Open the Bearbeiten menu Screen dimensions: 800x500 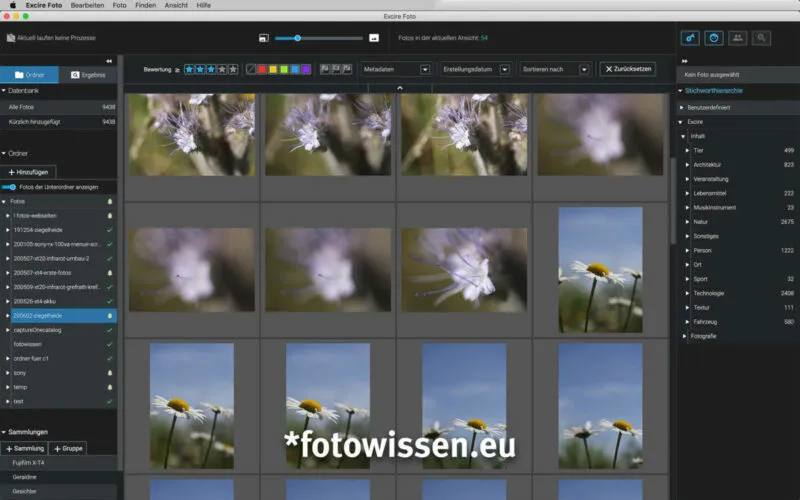tap(87, 5)
